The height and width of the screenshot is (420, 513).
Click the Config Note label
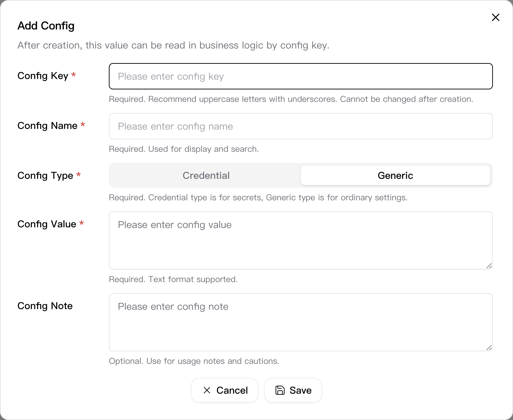[x=45, y=306]
